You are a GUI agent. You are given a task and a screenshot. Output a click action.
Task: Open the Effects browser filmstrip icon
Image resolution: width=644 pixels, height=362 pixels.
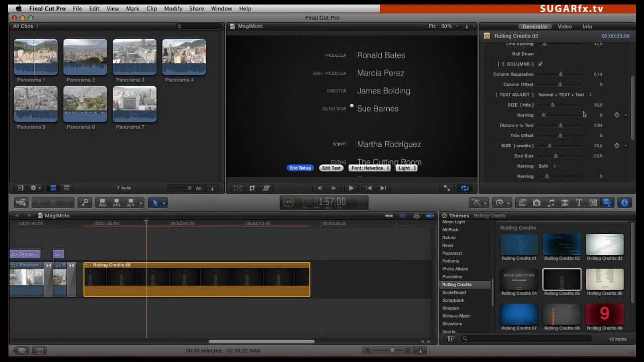click(523, 203)
